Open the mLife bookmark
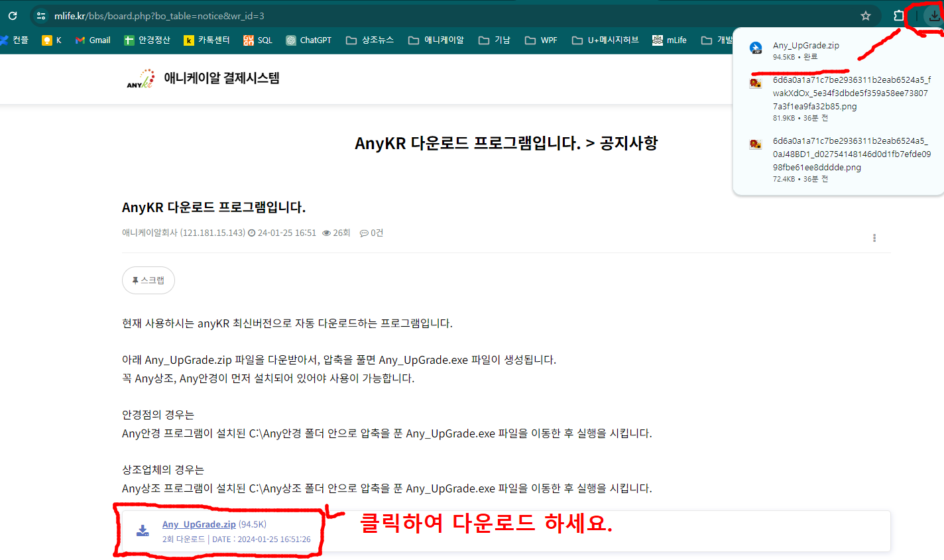 (x=670, y=40)
